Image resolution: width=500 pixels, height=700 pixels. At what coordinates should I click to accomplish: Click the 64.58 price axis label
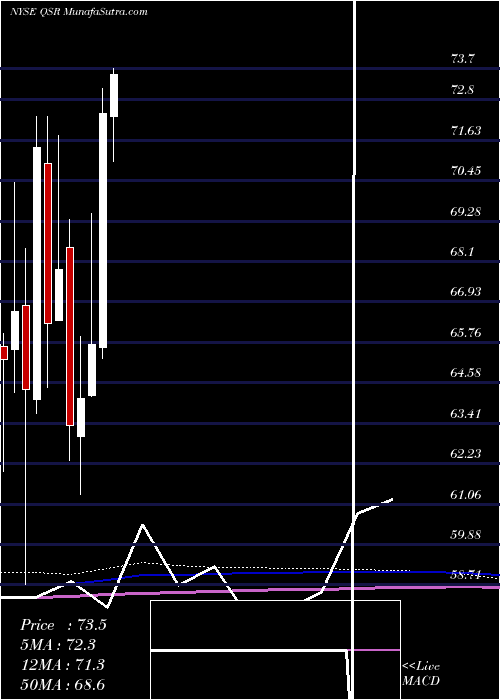click(x=466, y=372)
